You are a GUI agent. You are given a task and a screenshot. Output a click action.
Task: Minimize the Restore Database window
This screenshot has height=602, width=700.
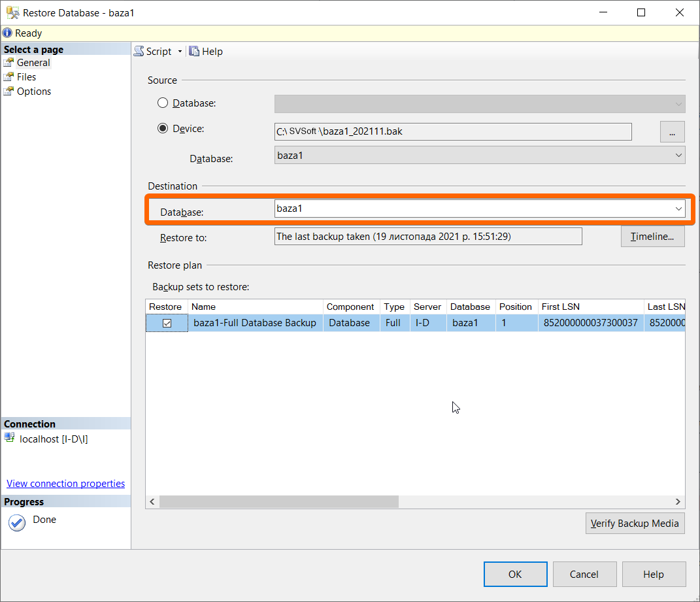pos(603,12)
